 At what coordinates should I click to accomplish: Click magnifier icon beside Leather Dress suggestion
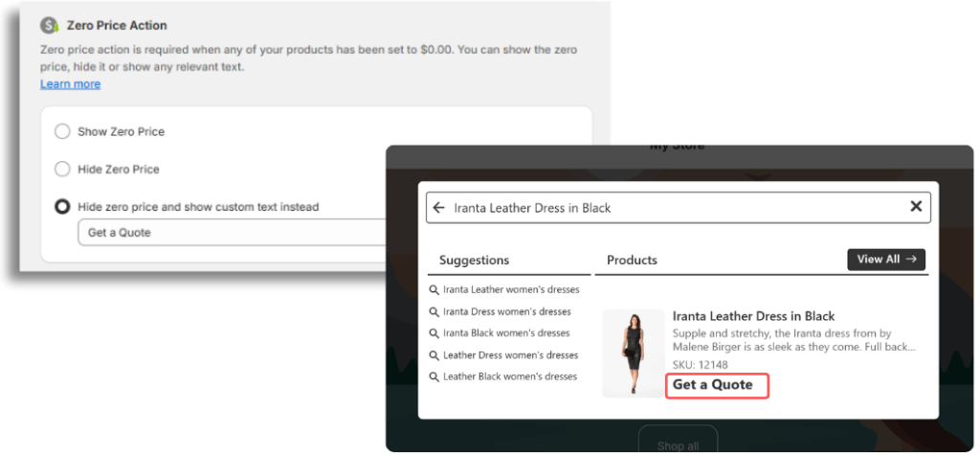434,355
